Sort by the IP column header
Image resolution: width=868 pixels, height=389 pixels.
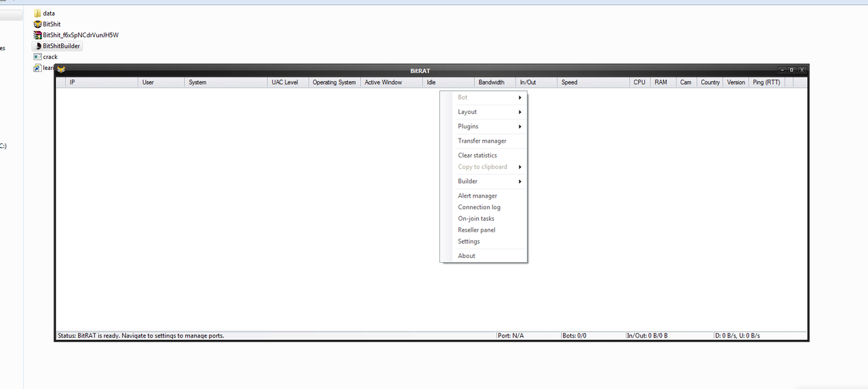pos(102,82)
